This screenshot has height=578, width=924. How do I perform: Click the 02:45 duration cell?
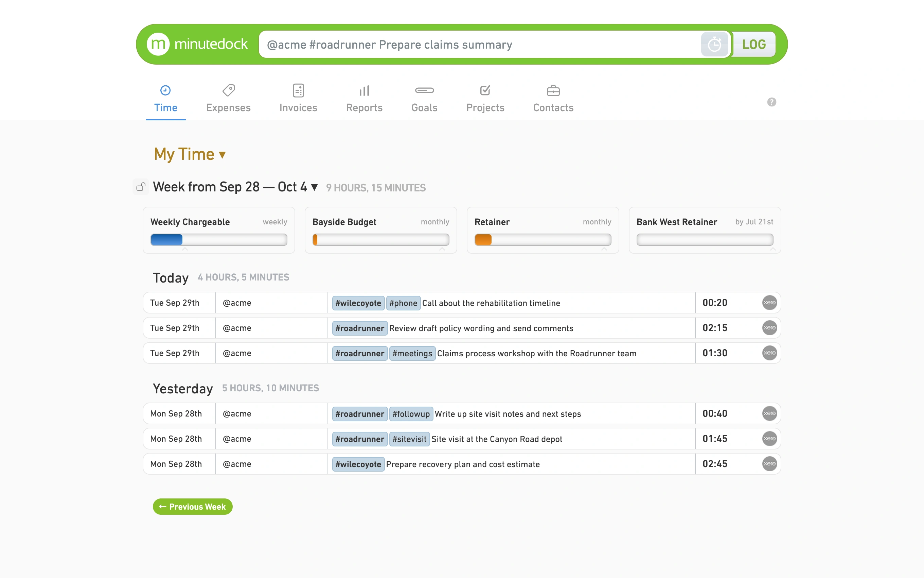pos(715,464)
